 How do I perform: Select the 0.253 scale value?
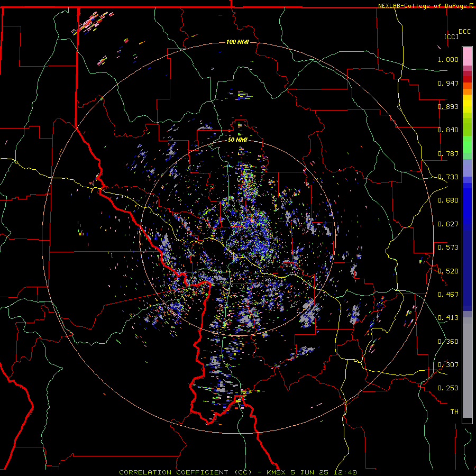(448, 388)
